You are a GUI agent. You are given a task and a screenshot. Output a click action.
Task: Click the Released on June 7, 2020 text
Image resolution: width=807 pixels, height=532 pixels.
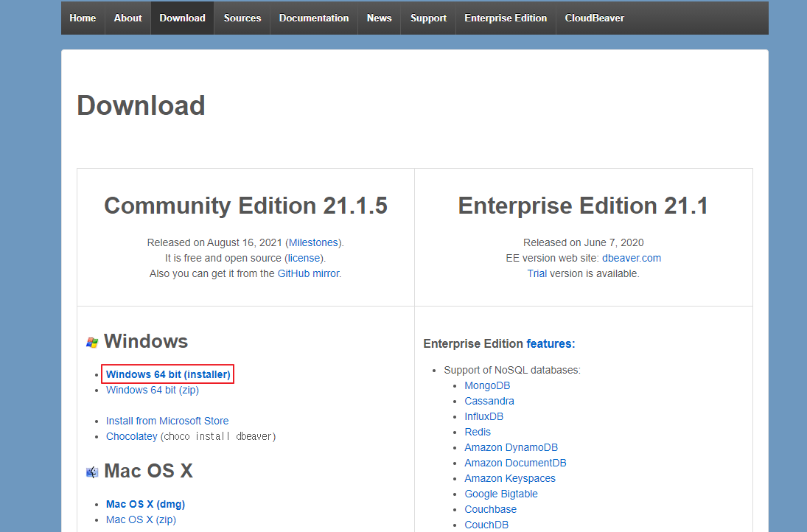click(583, 243)
